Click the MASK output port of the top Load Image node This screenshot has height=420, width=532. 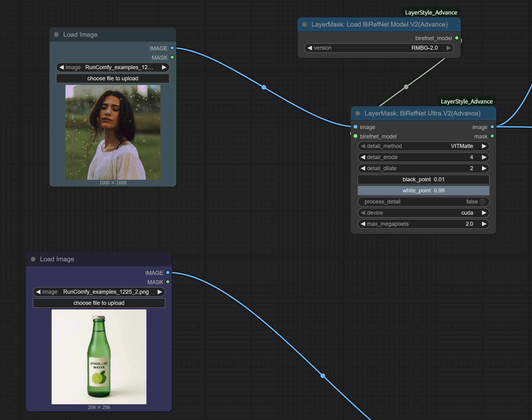(172, 57)
